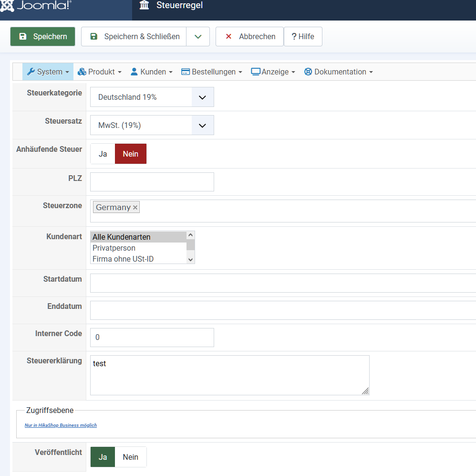Click the Produkt cubes icon
This screenshot has height=476, width=476.
pos(82,72)
